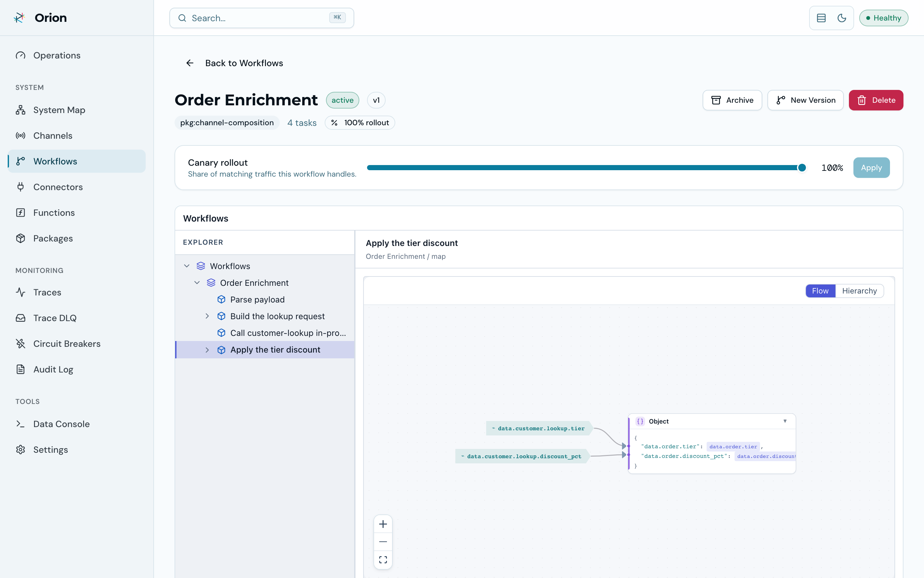Zoom in on the flow canvas
Screen dimensions: 924x578
coord(383,524)
